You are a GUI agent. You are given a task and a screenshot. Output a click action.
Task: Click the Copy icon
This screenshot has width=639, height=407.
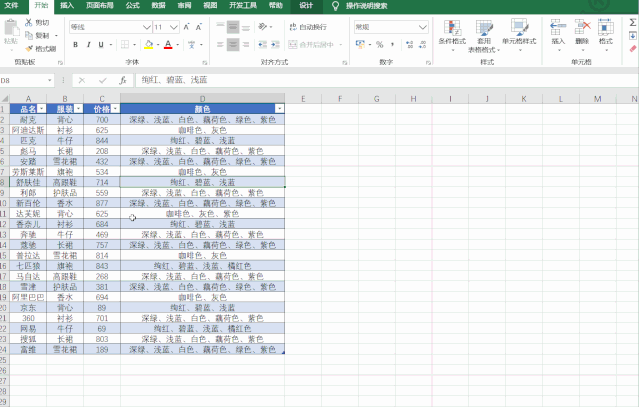pos(29,35)
